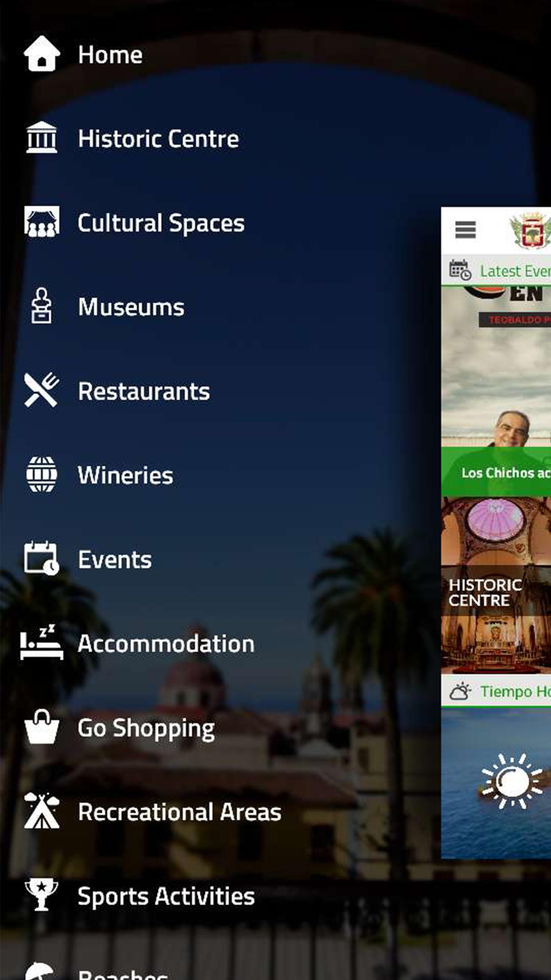
Task: Select the Historic Centre building icon
Action: pyautogui.click(x=42, y=138)
